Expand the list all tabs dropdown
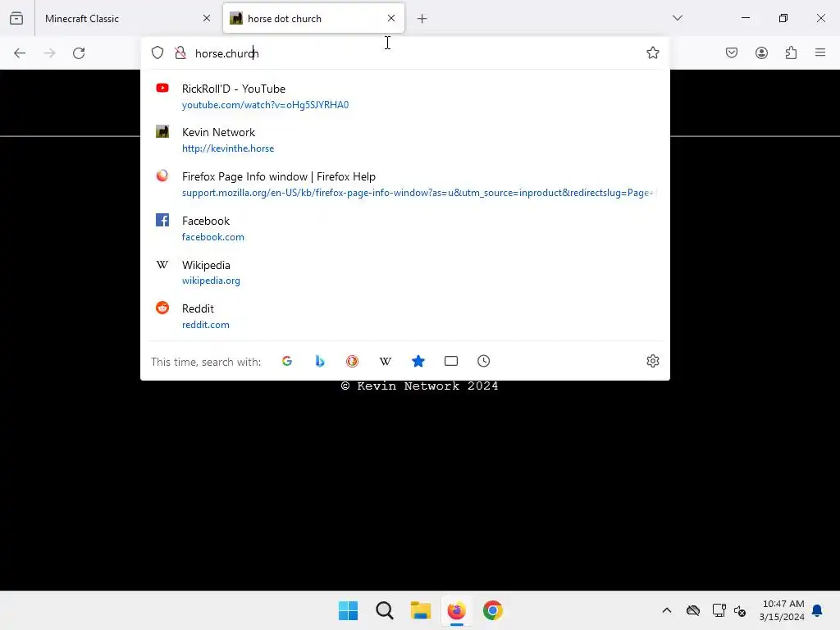 (677, 18)
